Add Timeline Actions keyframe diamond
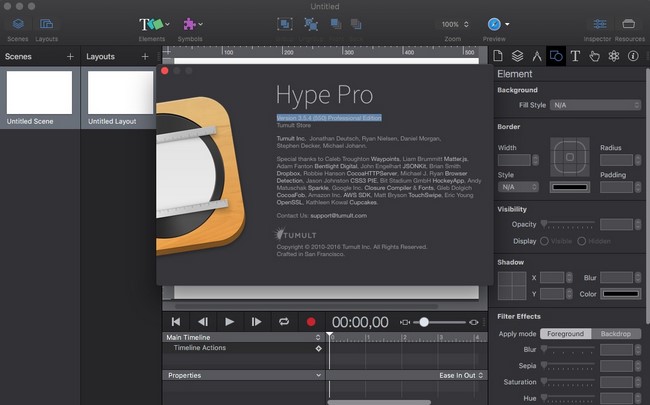 [x=318, y=348]
